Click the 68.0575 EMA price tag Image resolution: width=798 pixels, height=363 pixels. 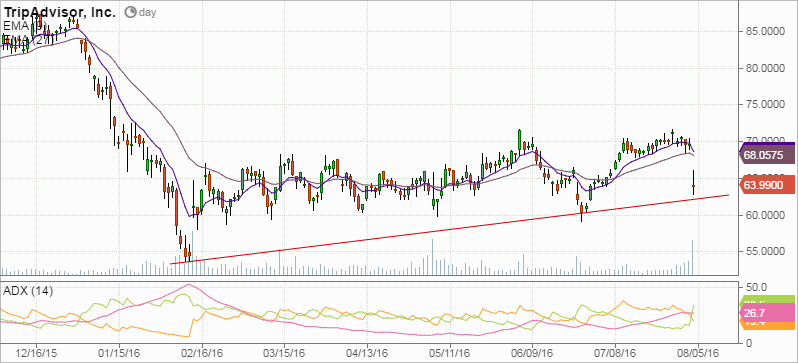766,154
